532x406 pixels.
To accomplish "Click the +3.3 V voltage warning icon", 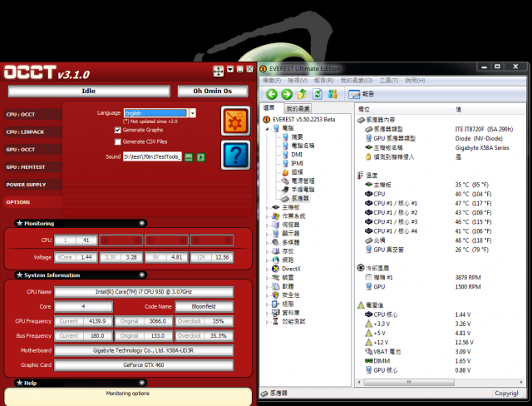I will 368,324.
